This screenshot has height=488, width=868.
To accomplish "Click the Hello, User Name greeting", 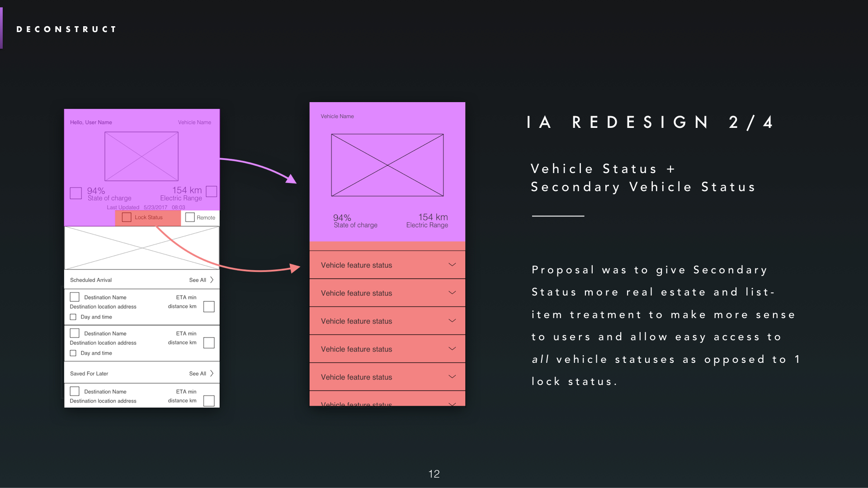I will (x=91, y=122).
